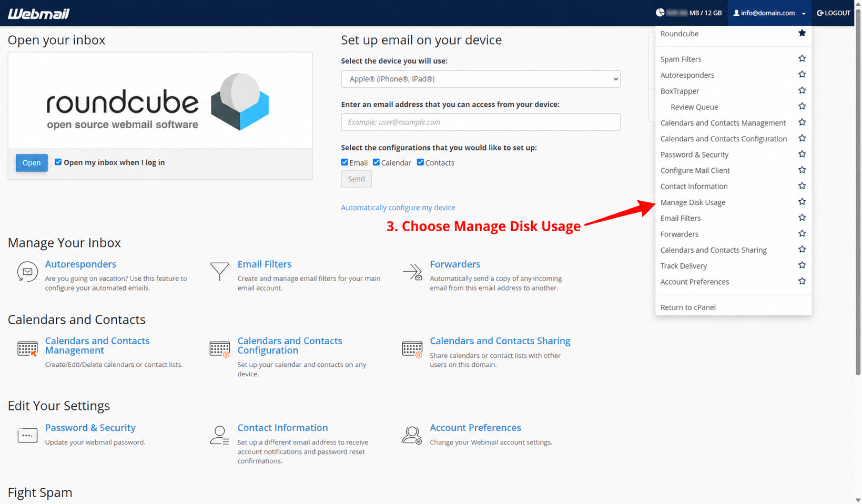Star the Contact Information menu entry
The height and width of the screenshot is (504, 862).
802,186
